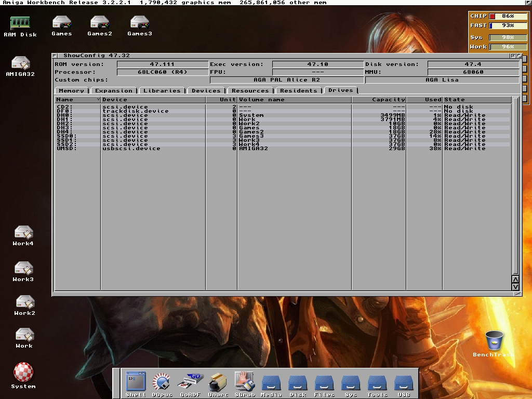Switch to the Devices tab
The image size is (532, 399).
[x=206, y=90]
